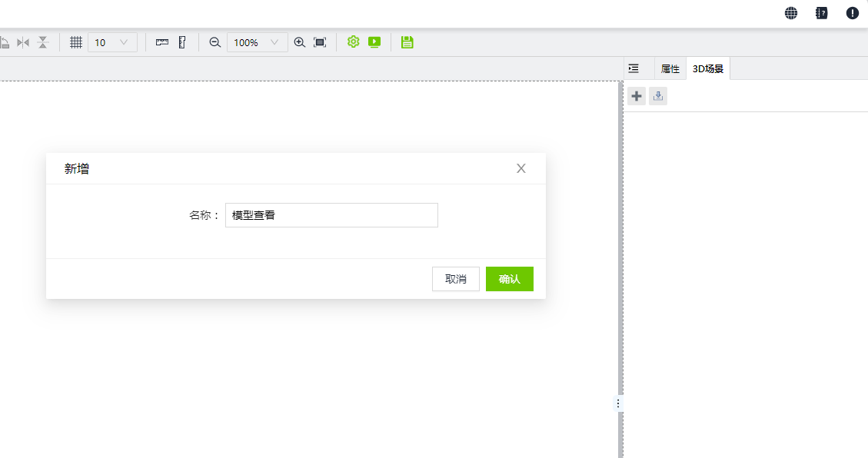Open the grid size dropdown showing 10

pyautogui.click(x=113, y=42)
